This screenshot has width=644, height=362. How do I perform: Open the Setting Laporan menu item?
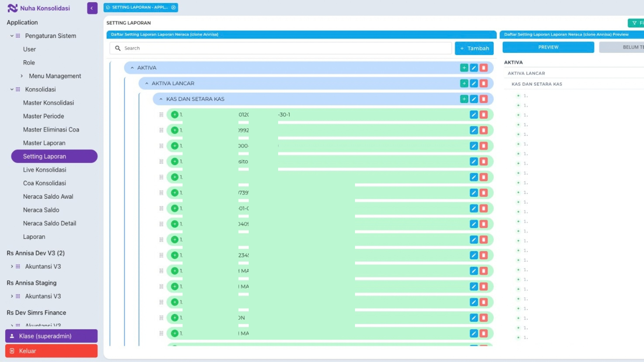click(54, 156)
